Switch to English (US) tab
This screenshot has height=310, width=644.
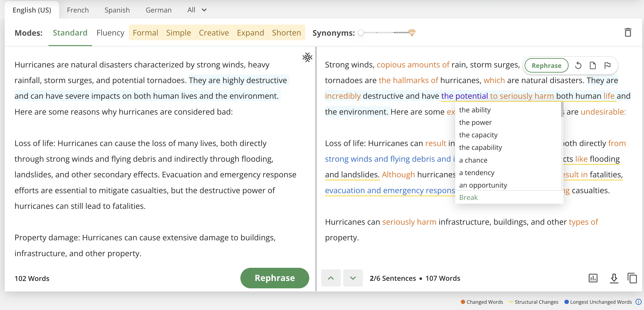[x=32, y=10]
